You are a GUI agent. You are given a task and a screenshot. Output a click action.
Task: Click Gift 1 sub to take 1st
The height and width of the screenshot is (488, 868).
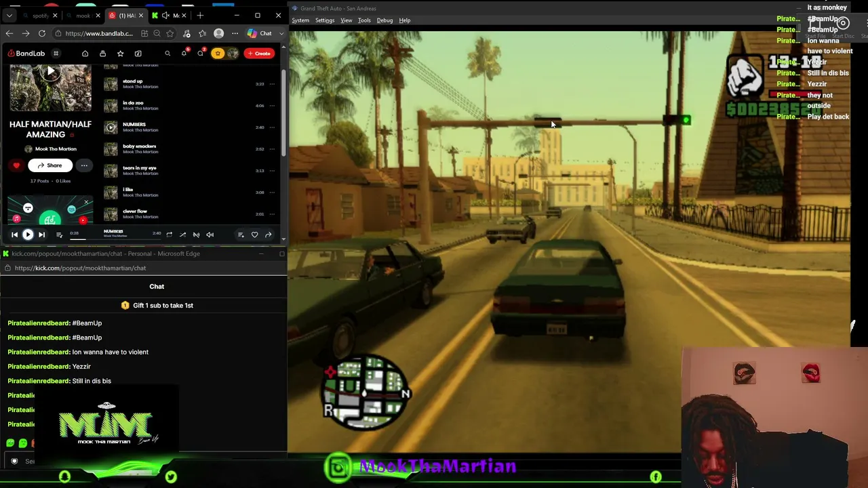(157, 306)
